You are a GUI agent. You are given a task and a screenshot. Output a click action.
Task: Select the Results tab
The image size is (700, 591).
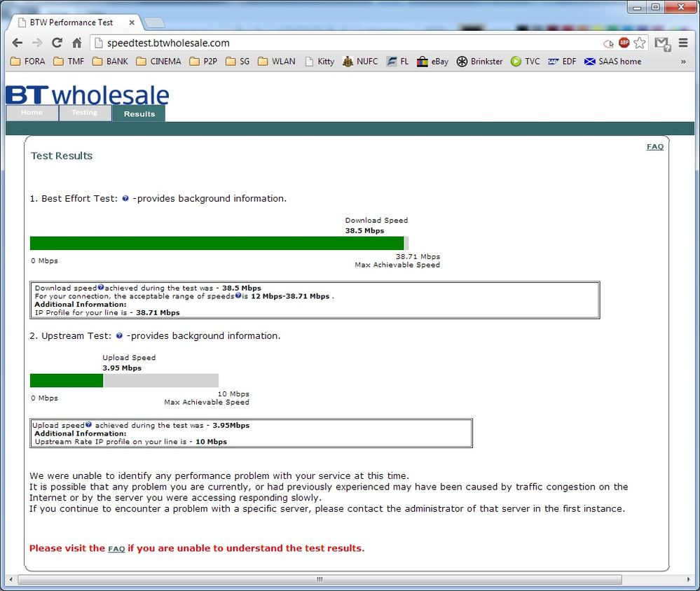(139, 113)
